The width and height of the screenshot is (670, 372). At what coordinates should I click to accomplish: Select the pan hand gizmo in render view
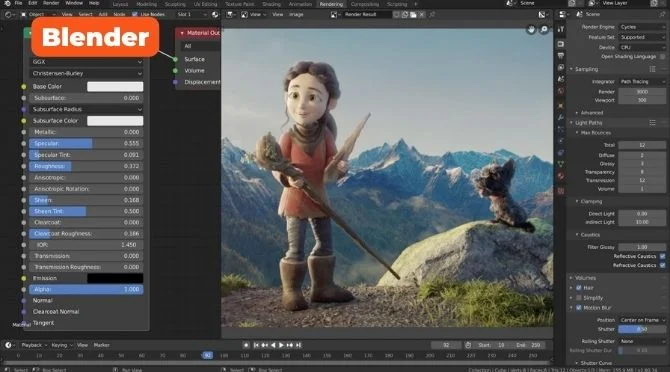531,29
